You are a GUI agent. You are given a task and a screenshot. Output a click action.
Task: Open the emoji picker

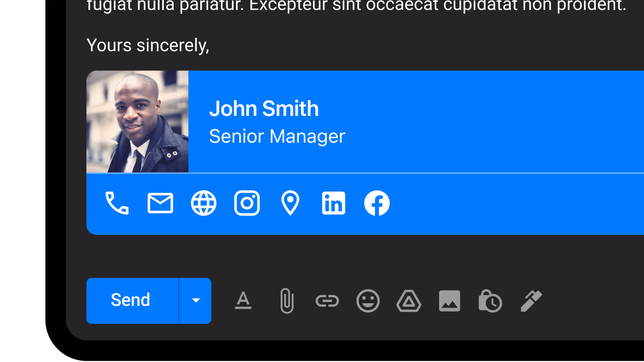pos(368,301)
